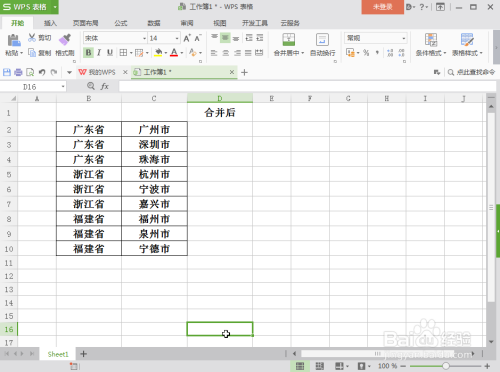Click the Print icon in quick toolbar
Screen dimensions: 500x372
(18, 72)
